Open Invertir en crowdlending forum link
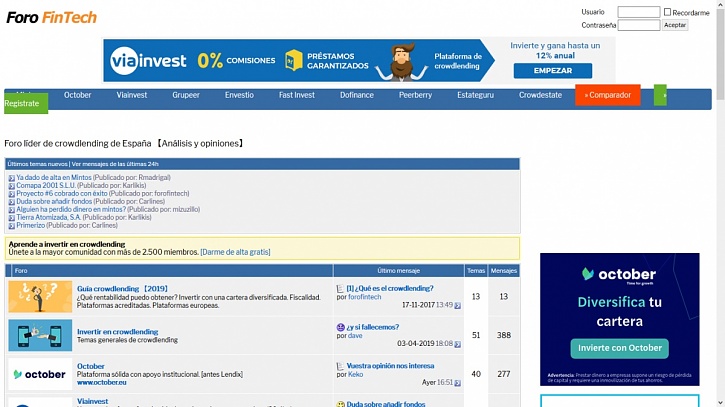Viewport: 725px width, 407px height. [x=117, y=332]
